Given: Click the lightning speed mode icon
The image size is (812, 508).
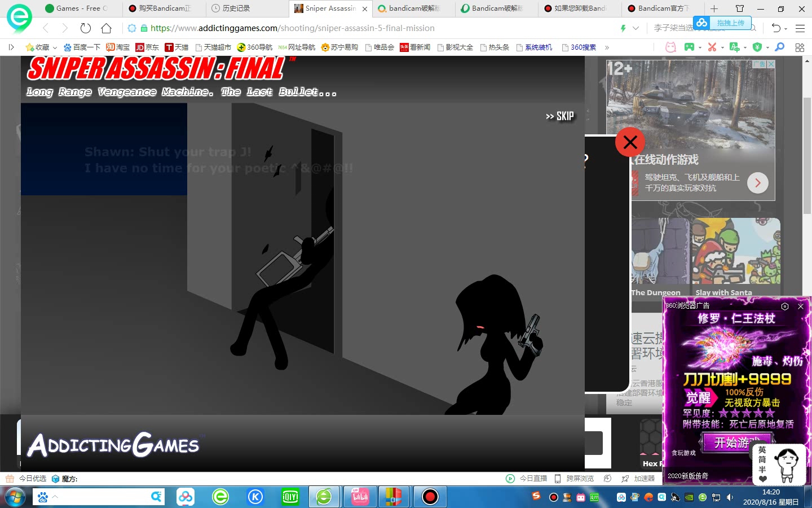Looking at the screenshot, I should (x=623, y=28).
